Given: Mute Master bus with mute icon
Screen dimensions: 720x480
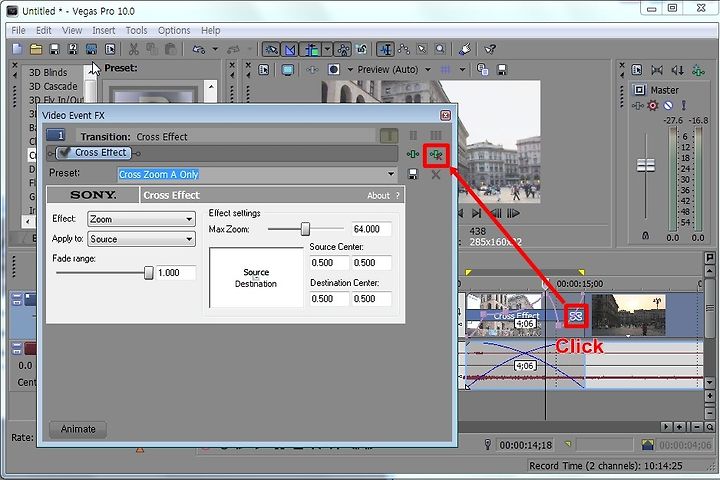Looking at the screenshot, I should (x=668, y=106).
